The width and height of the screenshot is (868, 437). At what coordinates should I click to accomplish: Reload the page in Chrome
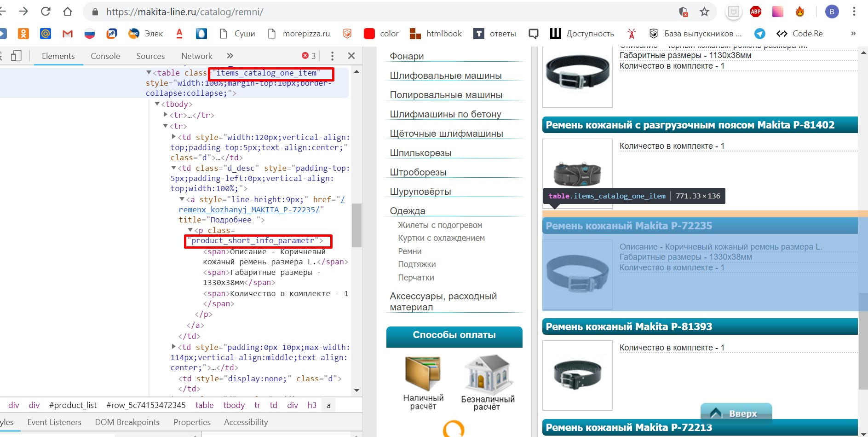coord(46,12)
